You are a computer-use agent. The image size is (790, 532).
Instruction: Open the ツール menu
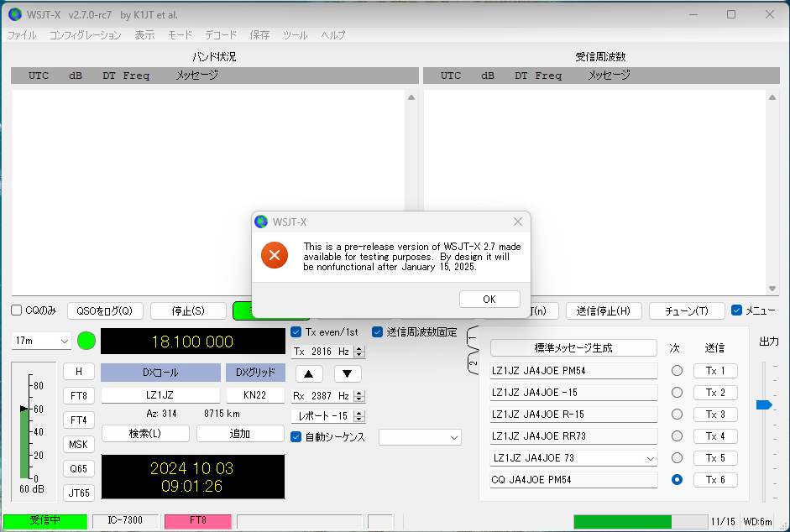point(296,35)
